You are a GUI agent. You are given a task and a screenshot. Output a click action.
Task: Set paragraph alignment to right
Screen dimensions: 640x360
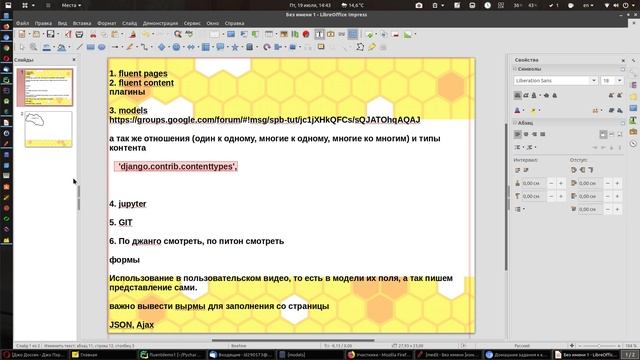click(534, 134)
